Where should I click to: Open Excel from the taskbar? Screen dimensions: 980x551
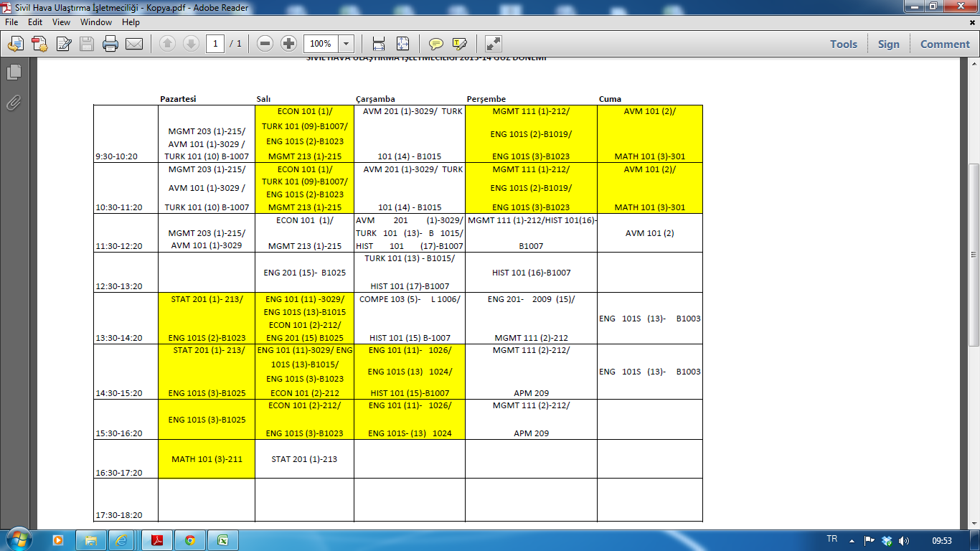tap(223, 540)
